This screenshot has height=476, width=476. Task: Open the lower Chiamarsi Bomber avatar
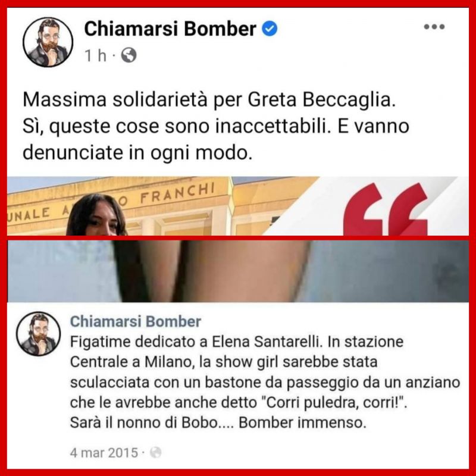(x=39, y=334)
